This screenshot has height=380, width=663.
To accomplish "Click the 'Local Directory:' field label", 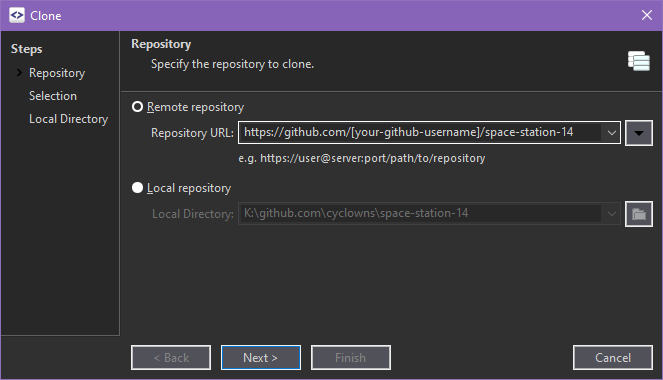I will [193, 214].
